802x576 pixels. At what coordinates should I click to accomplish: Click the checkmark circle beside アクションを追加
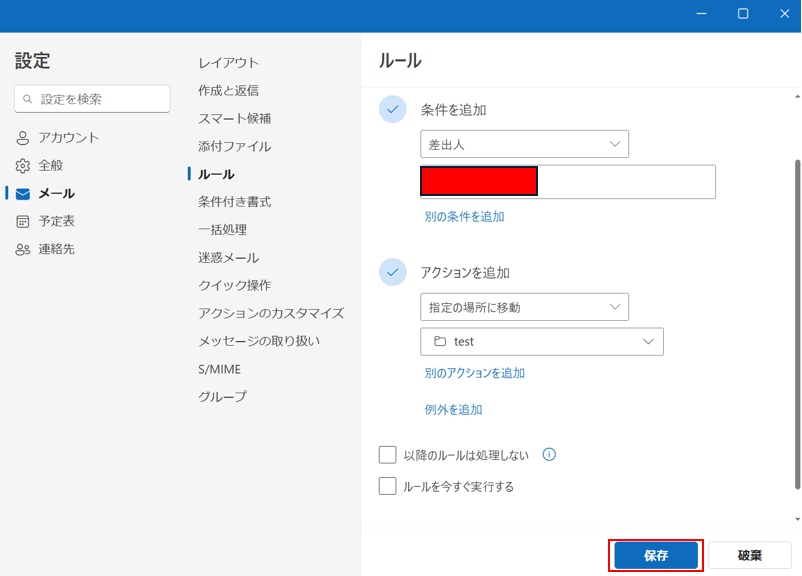pyautogui.click(x=393, y=272)
